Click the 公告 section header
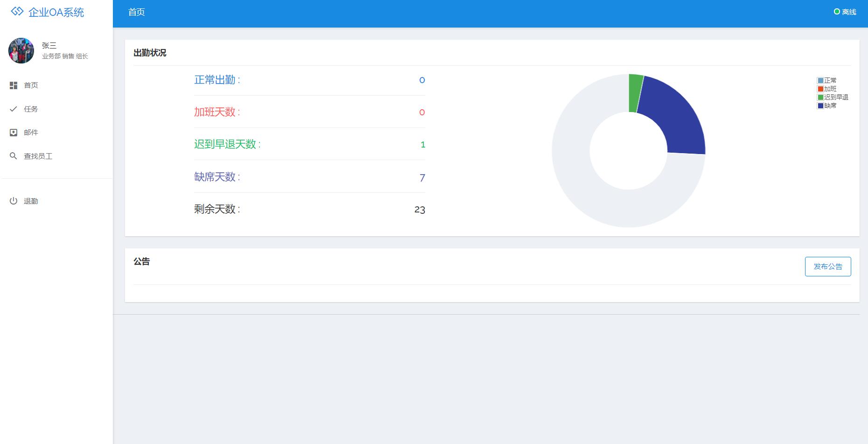Image resolution: width=868 pixels, height=444 pixels. coord(142,262)
